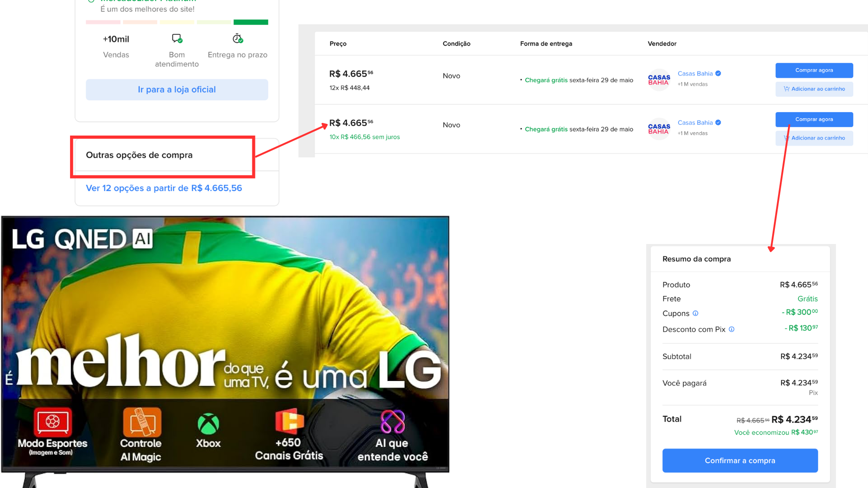
Task: Open Casas Bahia seller link in first offer row
Action: (695, 74)
